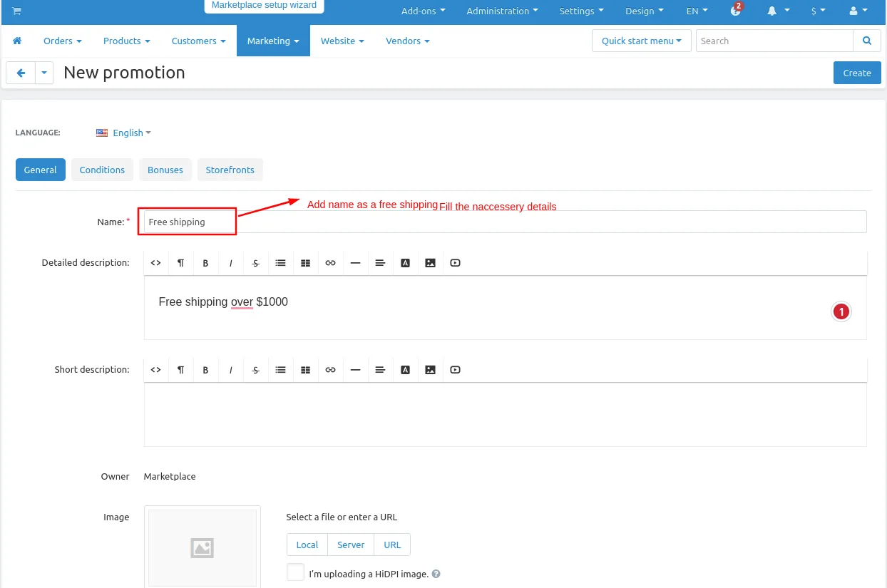The width and height of the screenshot is (887, 588).
Task: Expand the Administration dropdown menu
Action: [x=503, y=11]
